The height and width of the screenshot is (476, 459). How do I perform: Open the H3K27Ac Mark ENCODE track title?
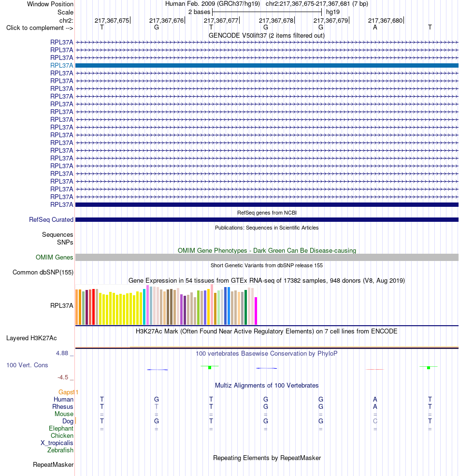click(267, 331)
